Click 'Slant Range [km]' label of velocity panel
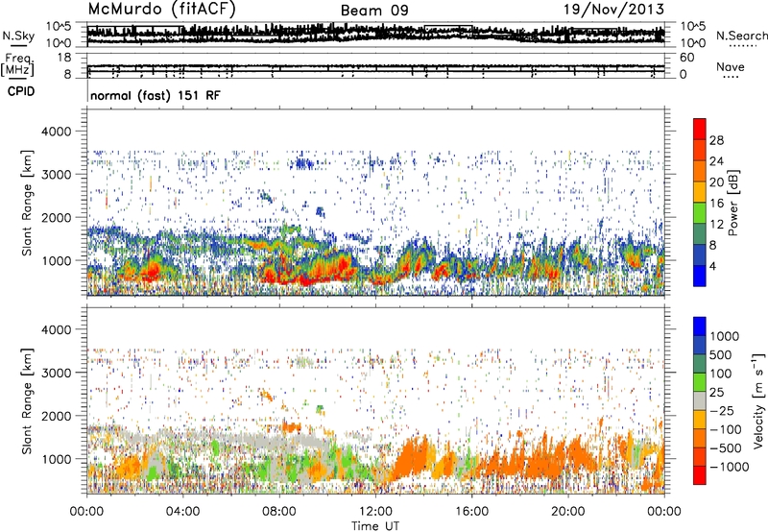The height and width of the screenshot is (532, 768). click(27, 401)
